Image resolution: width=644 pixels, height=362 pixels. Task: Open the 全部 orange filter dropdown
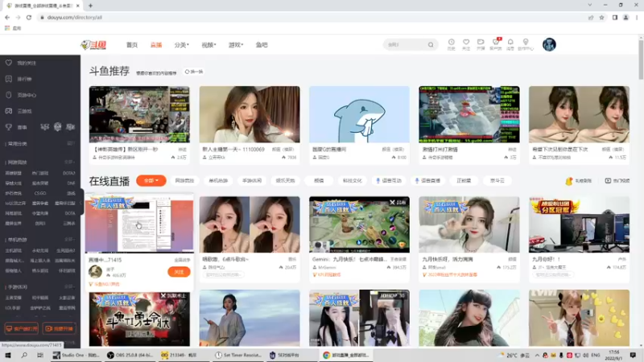pos(151,180)
